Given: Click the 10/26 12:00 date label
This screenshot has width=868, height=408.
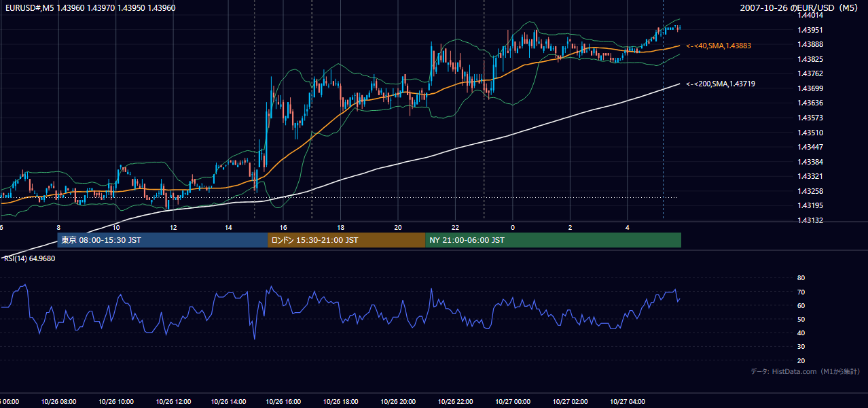Looking at the screenshot, I should pos(173,402).
